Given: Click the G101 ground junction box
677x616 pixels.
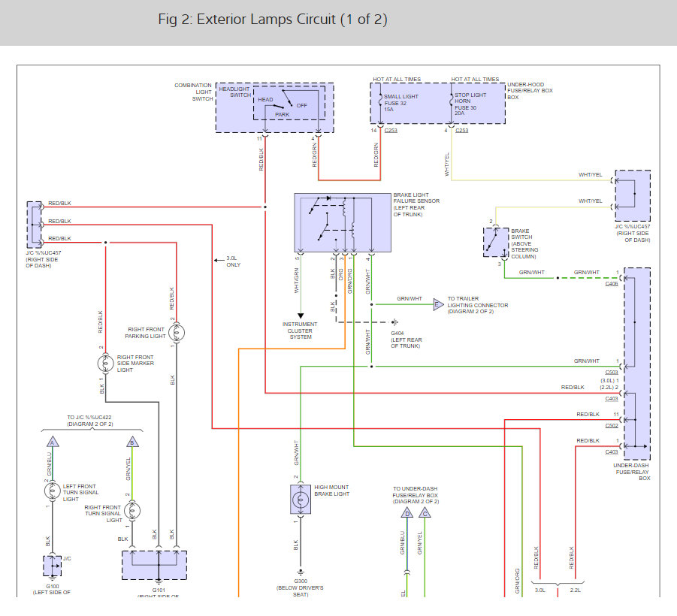Looking at the screenshot, I should tap(154, 566).
